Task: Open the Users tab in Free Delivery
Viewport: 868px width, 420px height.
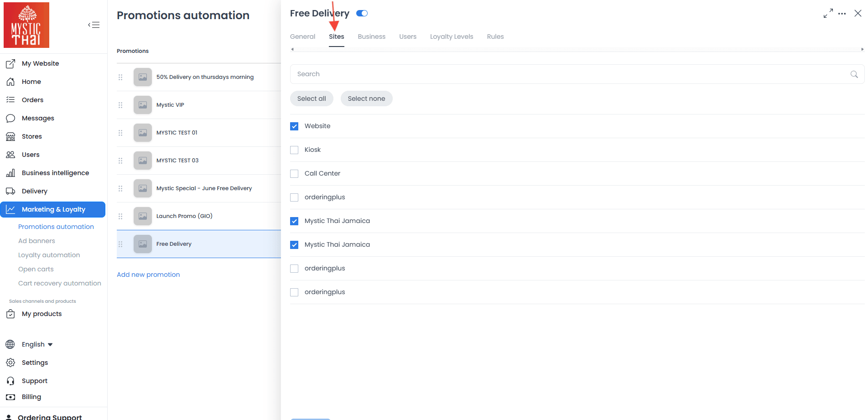Action: click(408, 36)
